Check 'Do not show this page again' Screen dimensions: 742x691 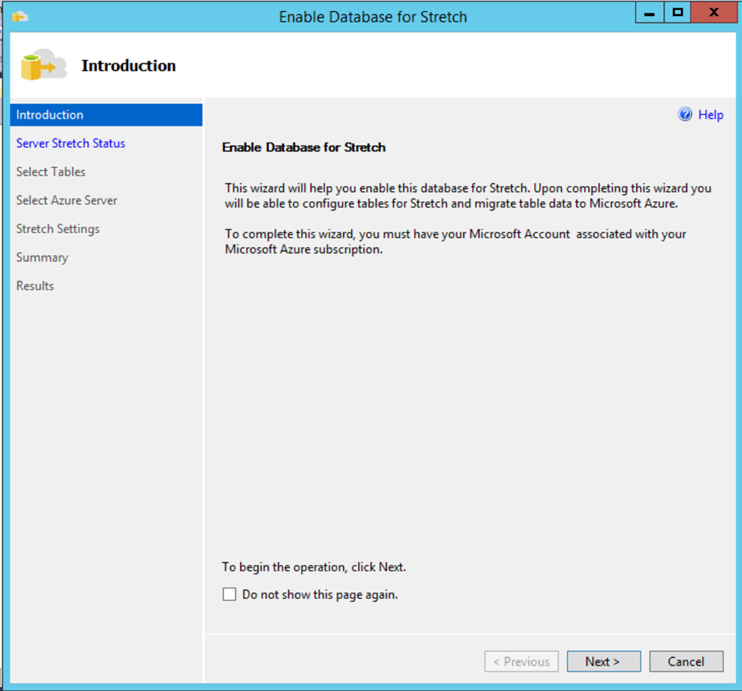tap(230, 594)
